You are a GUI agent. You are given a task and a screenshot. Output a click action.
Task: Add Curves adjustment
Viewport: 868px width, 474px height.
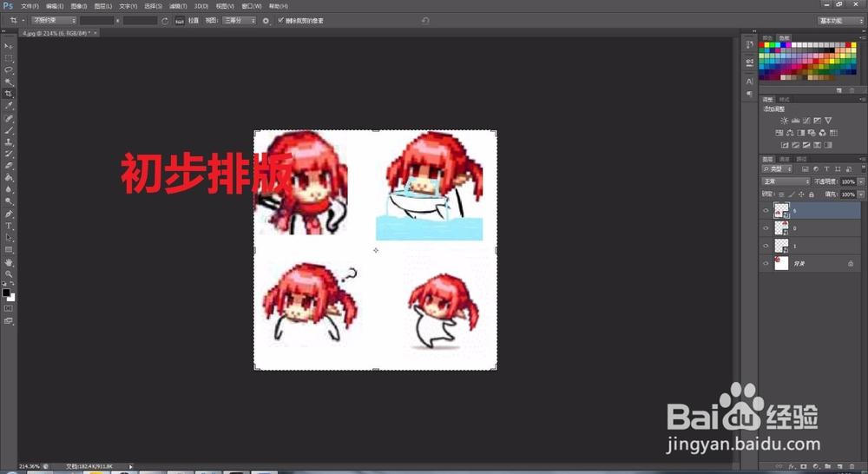[806, 120]
